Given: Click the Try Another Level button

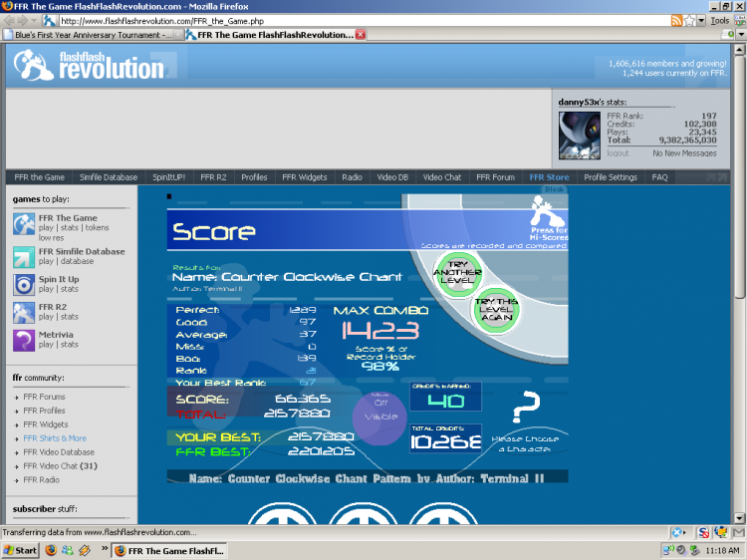Looking at the screenshot, I should (x=457, y=273).
